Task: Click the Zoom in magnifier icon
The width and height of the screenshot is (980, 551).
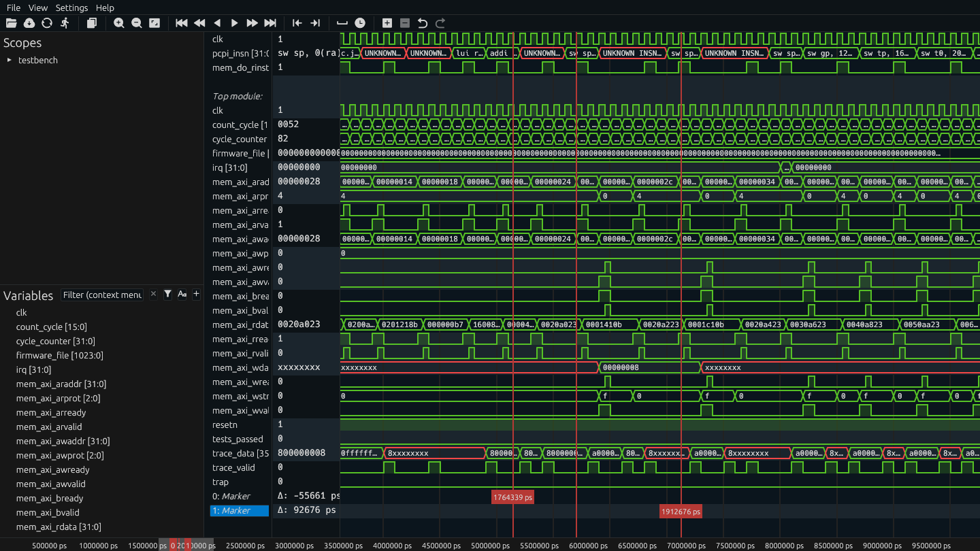Action: (119, 23)
